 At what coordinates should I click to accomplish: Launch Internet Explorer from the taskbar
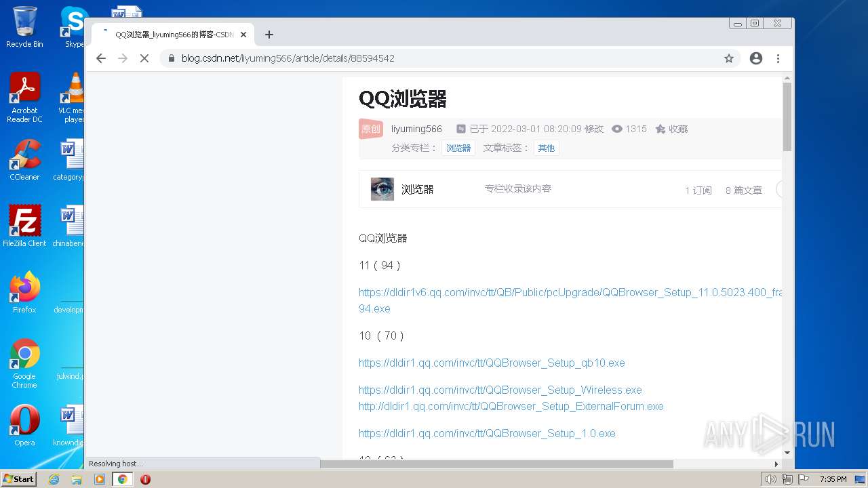tap(54, 479)
